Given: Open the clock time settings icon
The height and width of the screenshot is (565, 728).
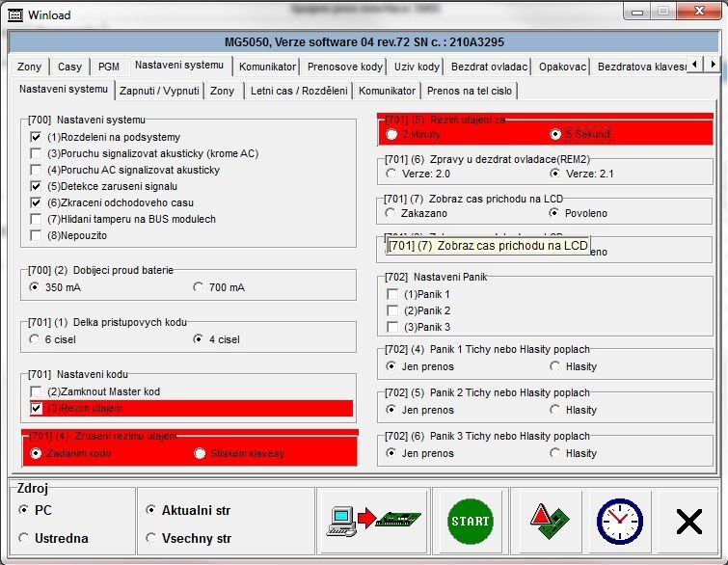Looking at the screenshot, I should (x=618, y=522).
